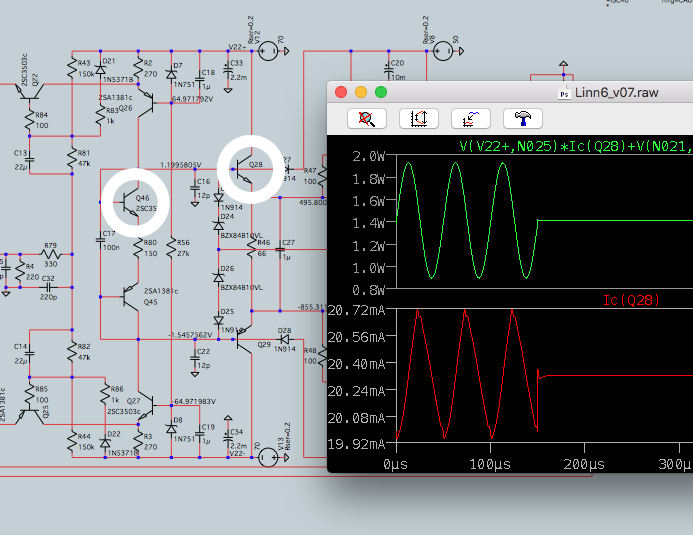Select resistor R3 270
This screenshot has width=693, height=535.
point(139,441)
